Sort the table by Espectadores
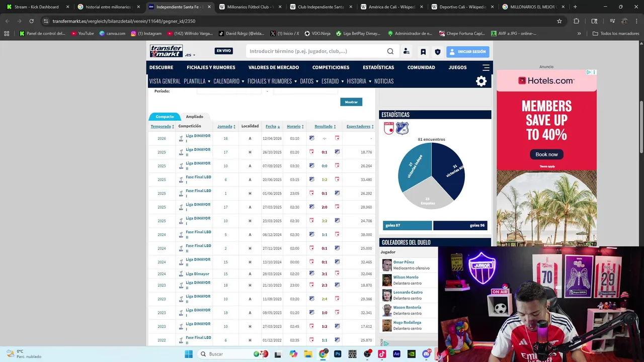The height and width of the screenshot is (362, 644). pos(360,126)
